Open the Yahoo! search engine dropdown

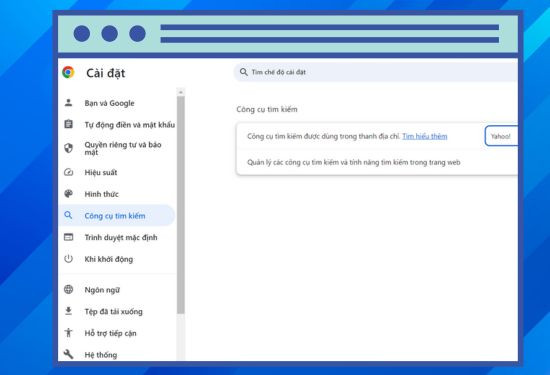pos(501,136)
